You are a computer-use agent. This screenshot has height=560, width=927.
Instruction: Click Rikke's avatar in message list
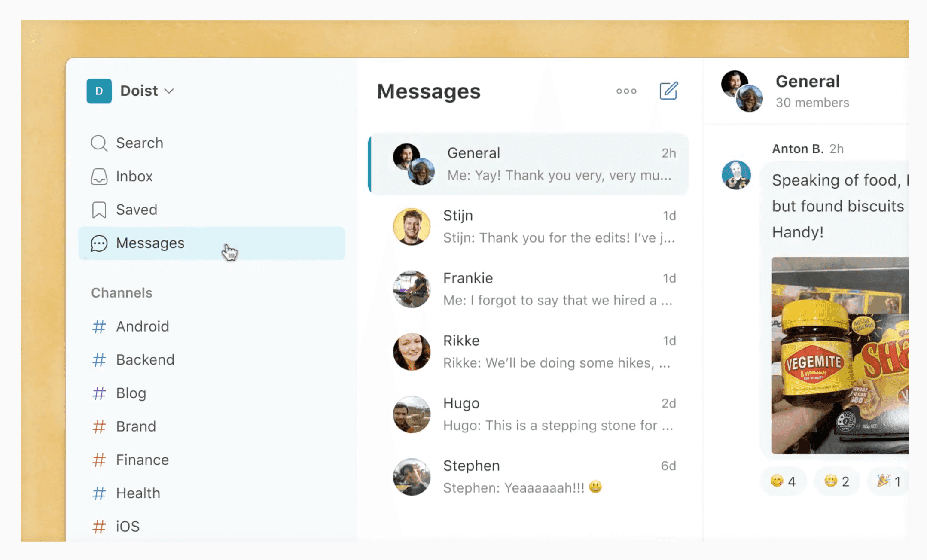point(412,352)
